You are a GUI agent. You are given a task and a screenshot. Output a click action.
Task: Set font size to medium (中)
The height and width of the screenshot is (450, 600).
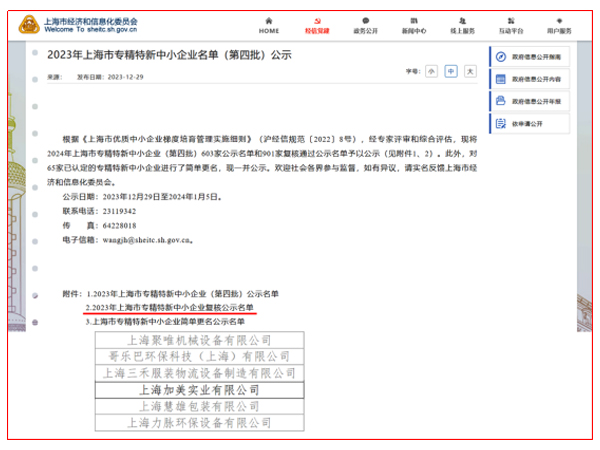pos(451,72)
